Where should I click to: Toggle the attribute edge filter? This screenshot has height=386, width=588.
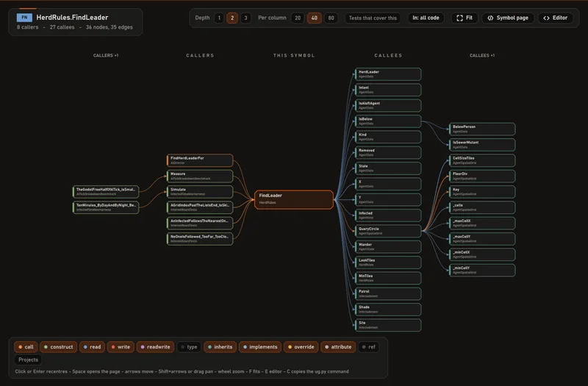pos(338,347)
